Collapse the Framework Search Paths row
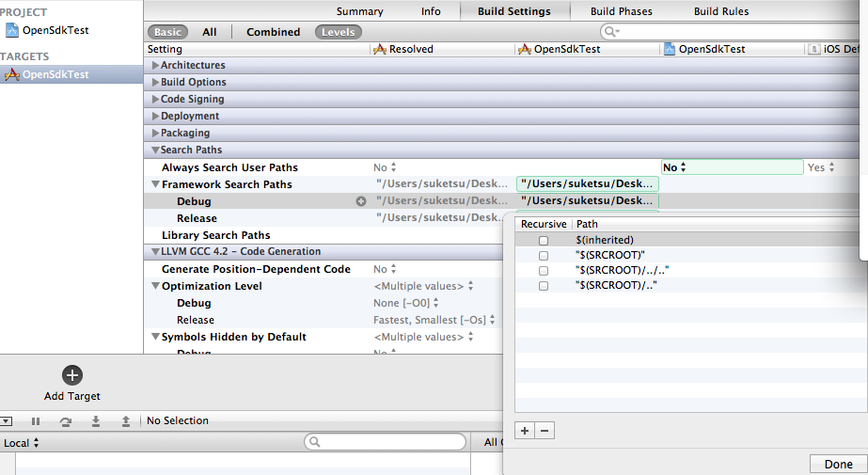Image resolution: width=868 pixels, height=475 pixels. (155, 184)
